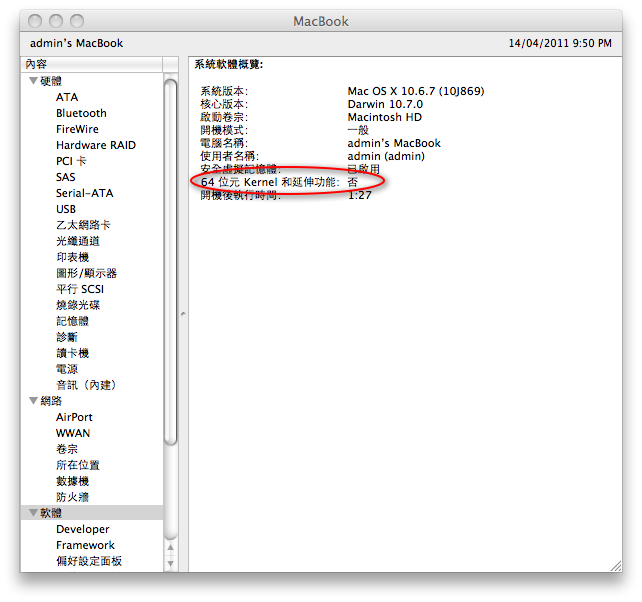The width and height of the screenshot is (642, 602).
Task: Collapse the 軟體 software section triangle
Action: 34,512
